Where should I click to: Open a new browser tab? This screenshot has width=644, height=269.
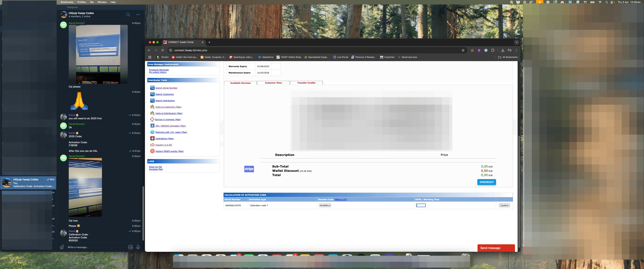coord(209,42)
